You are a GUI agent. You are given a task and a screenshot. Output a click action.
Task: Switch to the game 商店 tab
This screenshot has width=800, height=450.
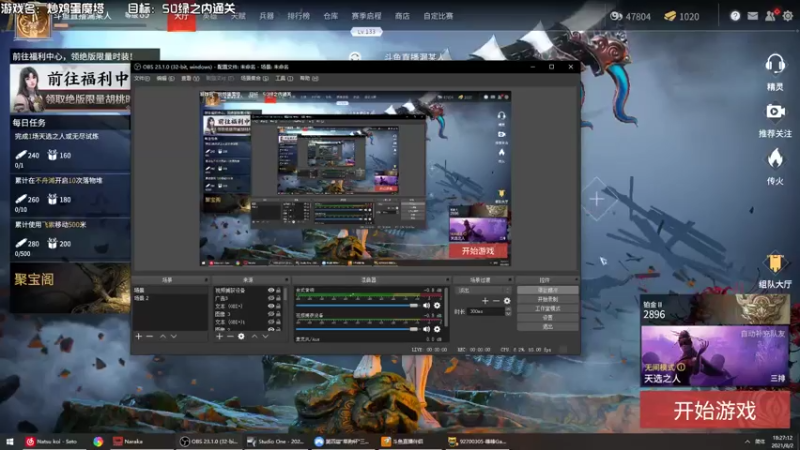pyautogui.click(x=402, y=16)
